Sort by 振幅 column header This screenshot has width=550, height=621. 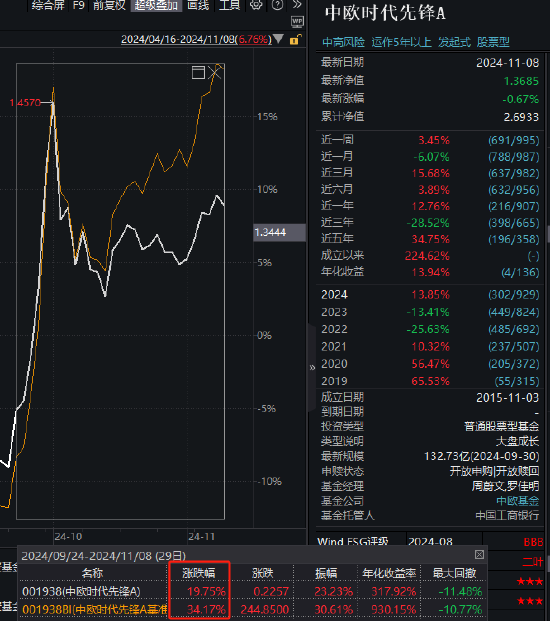tap(326, 573)
